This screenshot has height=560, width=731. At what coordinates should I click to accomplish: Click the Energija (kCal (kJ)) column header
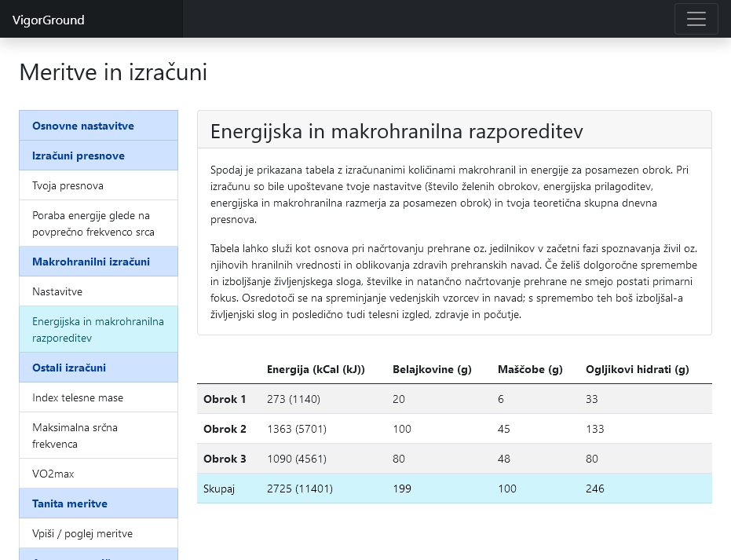tap(316, 369)
